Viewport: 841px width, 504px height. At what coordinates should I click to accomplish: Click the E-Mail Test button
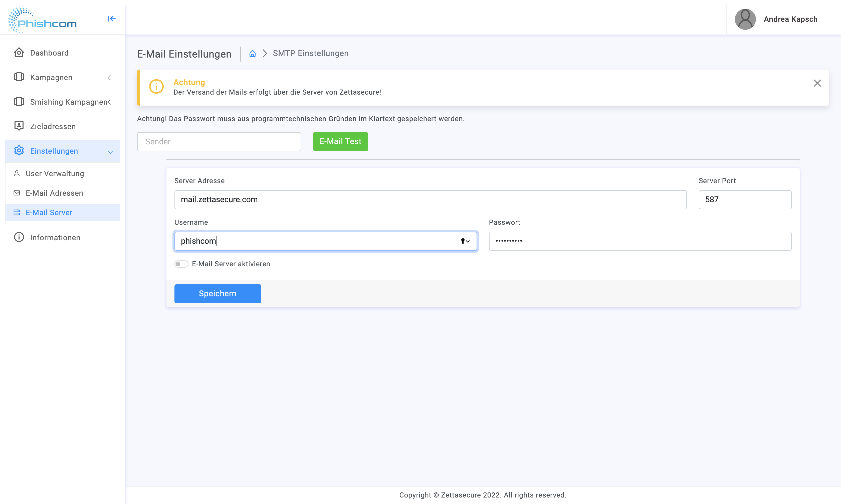coord(340,141)
